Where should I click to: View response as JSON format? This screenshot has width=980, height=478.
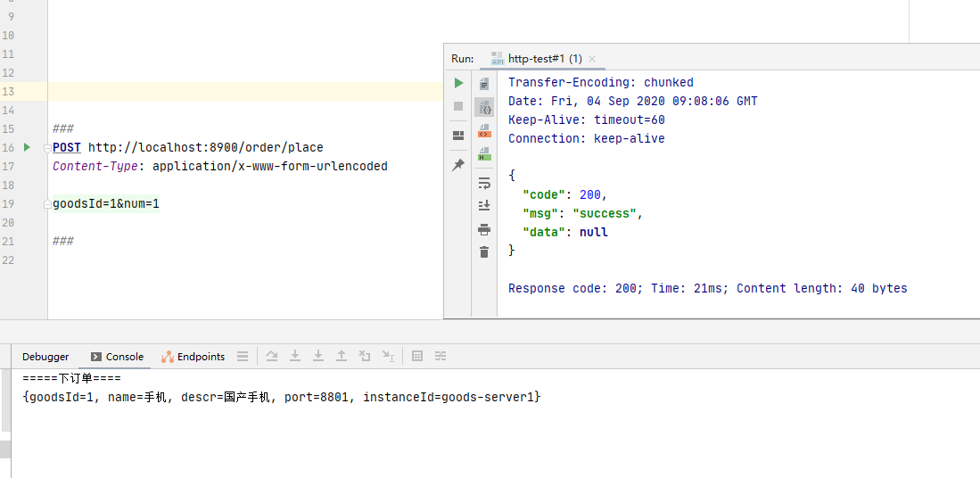(x=484, y=107)
